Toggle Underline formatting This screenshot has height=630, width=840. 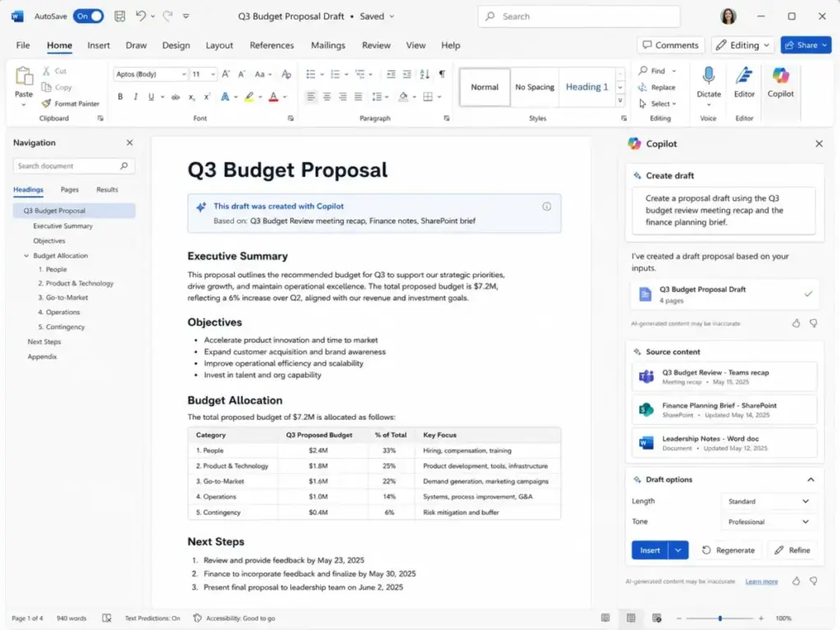pyautogui.click(x=151, y=97)
